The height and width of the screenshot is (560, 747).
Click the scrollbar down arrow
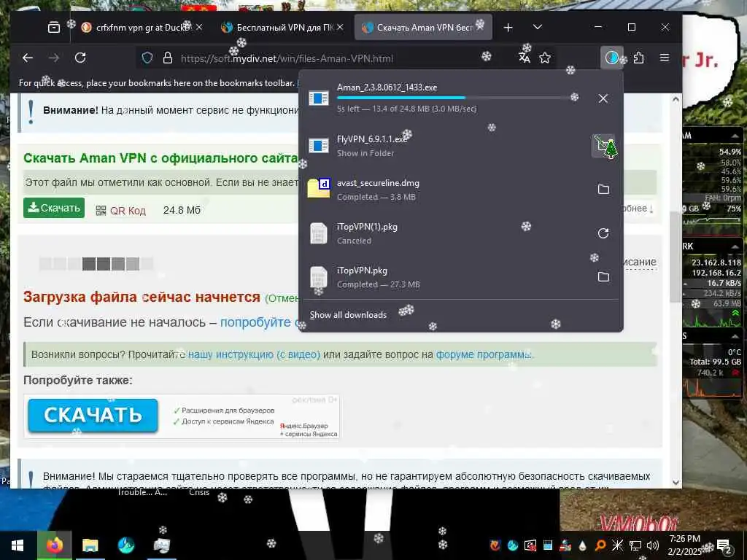pos(676,482)
